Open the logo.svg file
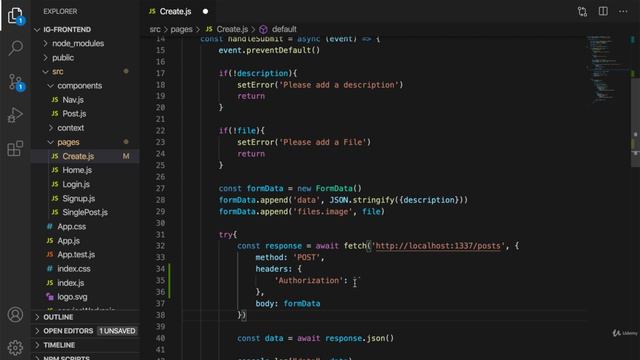Image resolution: width=640 pixels, height=360 pixels. 72,297
